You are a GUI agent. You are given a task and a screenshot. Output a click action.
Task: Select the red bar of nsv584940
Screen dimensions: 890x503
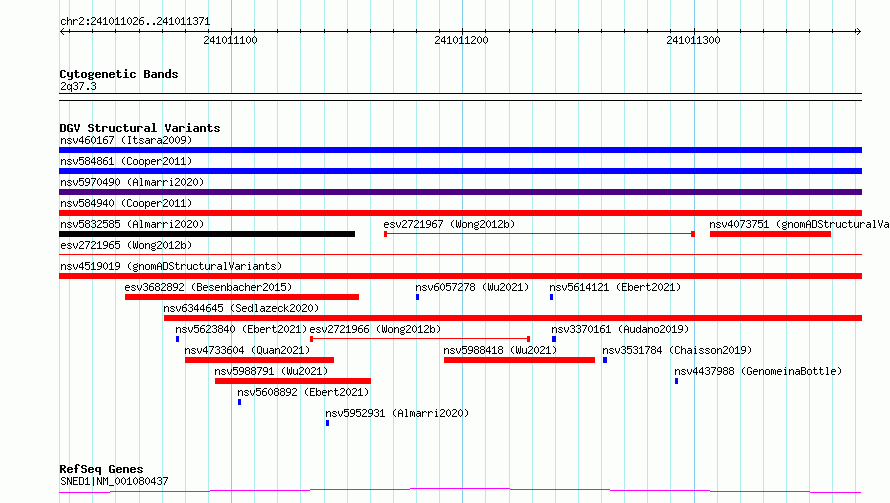tap(460, 213)
